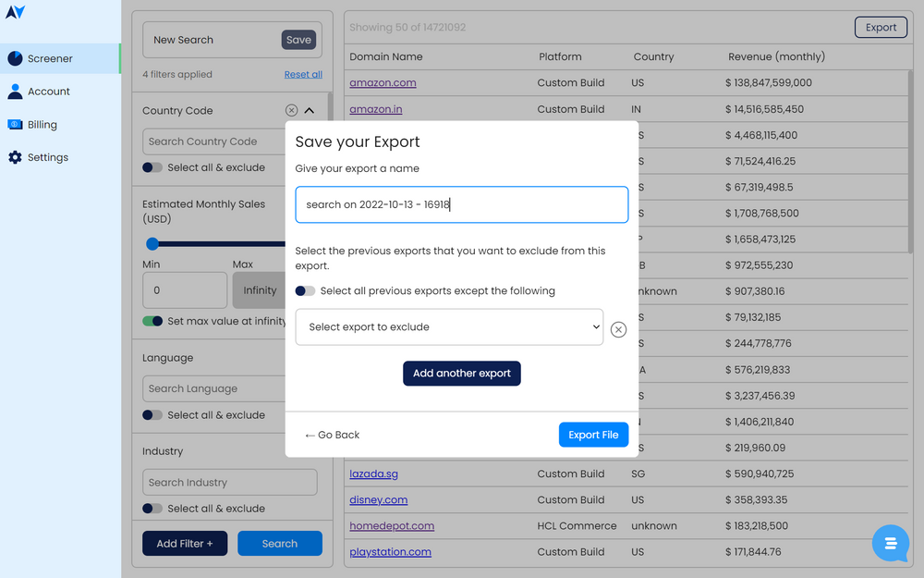Remove the Country Code filter via its X icon

291,109
